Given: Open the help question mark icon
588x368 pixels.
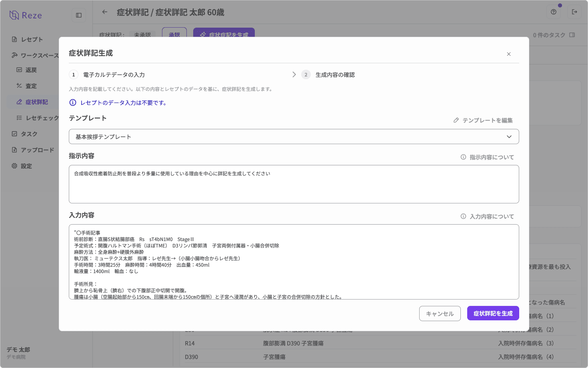Looking at the screenshot, I should click(553, 12).
